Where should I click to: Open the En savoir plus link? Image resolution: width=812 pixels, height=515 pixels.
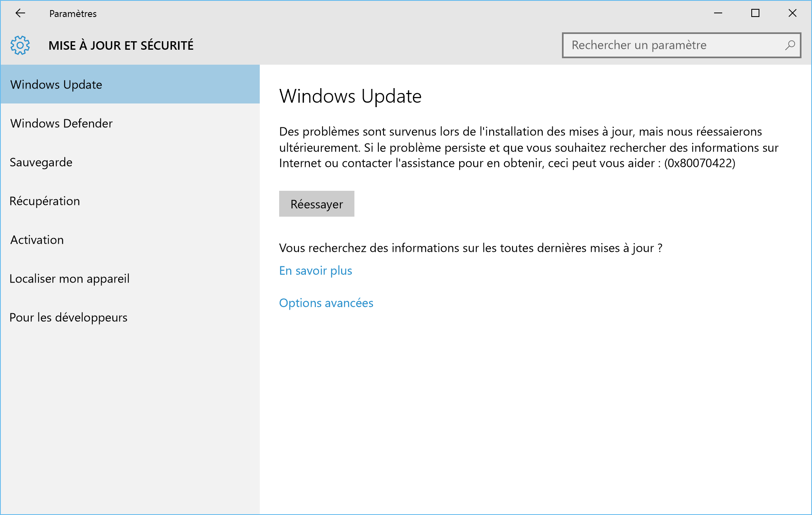click(x=316, y=270)
